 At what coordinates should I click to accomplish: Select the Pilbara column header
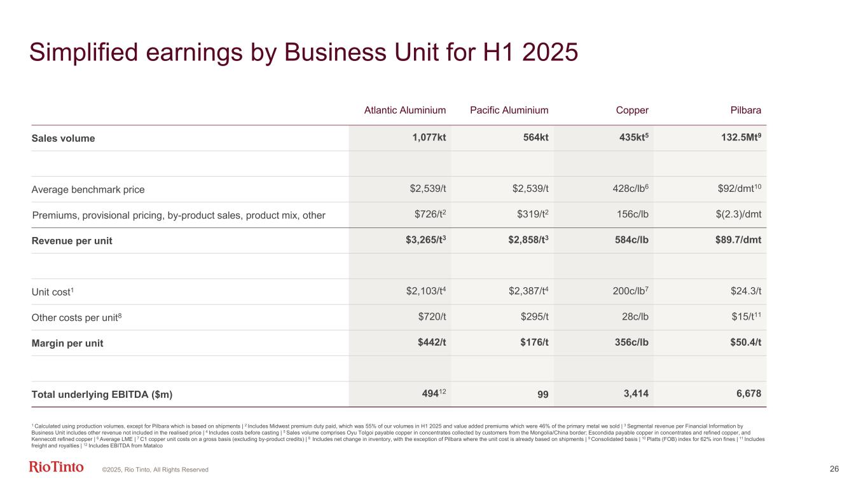click(x=745, y=110)
